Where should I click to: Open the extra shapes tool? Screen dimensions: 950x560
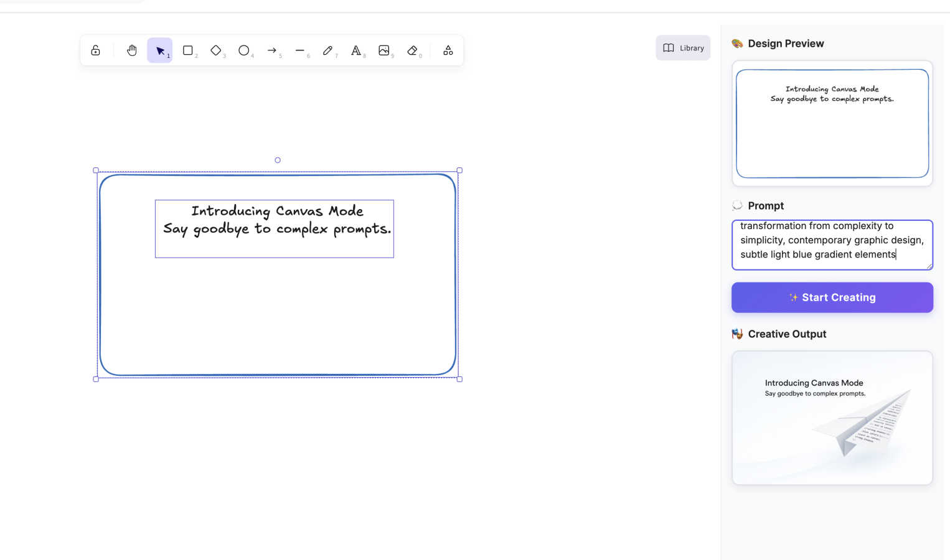coord(448,50)
